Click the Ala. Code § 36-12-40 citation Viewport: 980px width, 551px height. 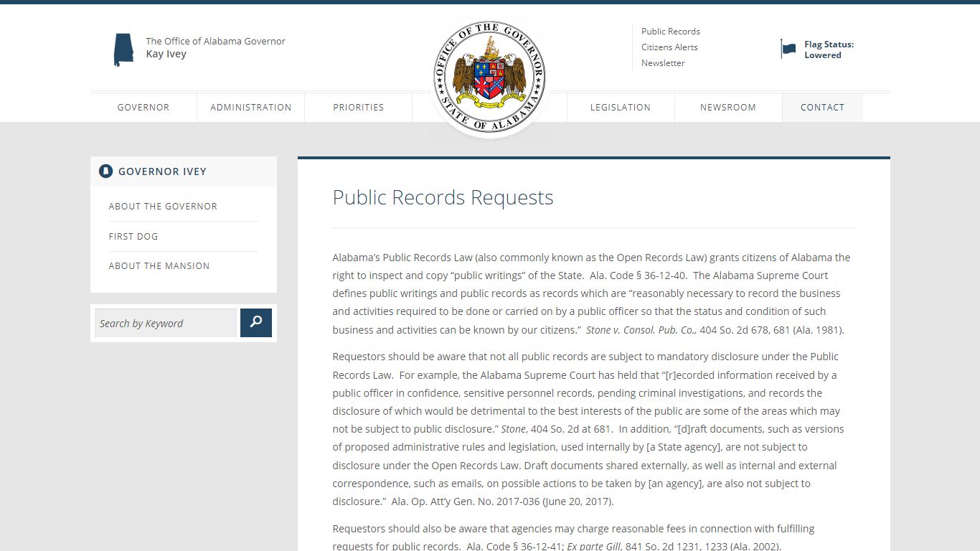[639, 275]
